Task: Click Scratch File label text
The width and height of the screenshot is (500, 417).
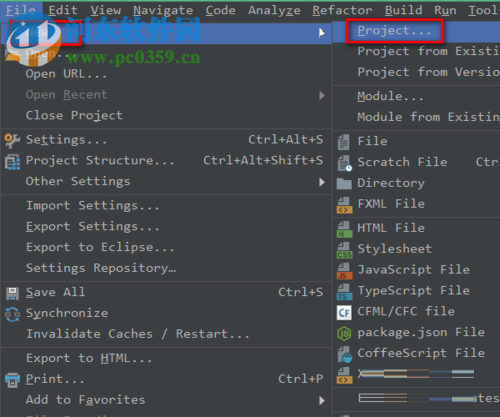Action: (402, 162)
